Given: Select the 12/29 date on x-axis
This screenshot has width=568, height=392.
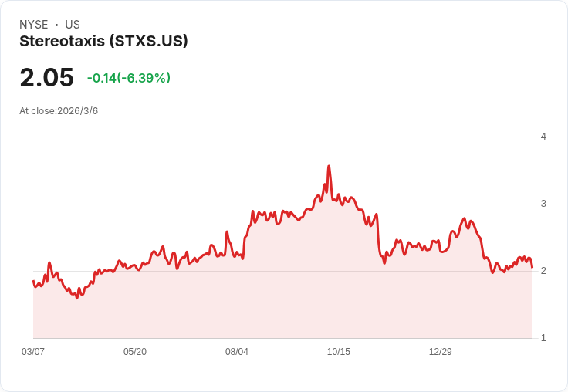Looking at the screenshot, I should tap(441, 352).
